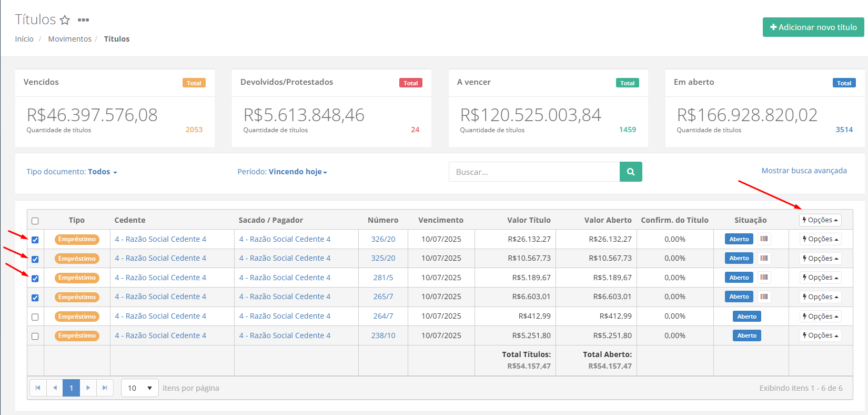Uncheck the checkbox for título 325/20
The image size is (868, 415).
(35, 259)
